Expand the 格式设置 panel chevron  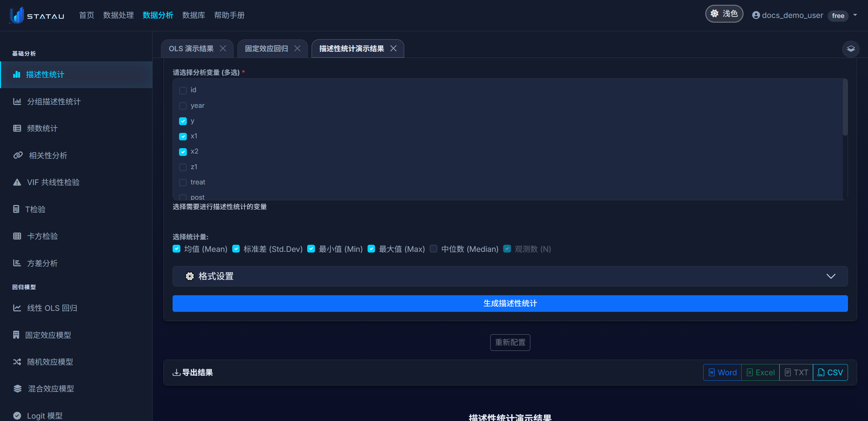(x=831, y=276)
